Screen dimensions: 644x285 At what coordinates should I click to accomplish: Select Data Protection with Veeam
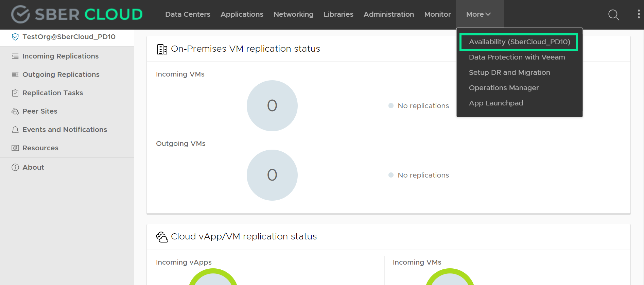coord(517,57)
